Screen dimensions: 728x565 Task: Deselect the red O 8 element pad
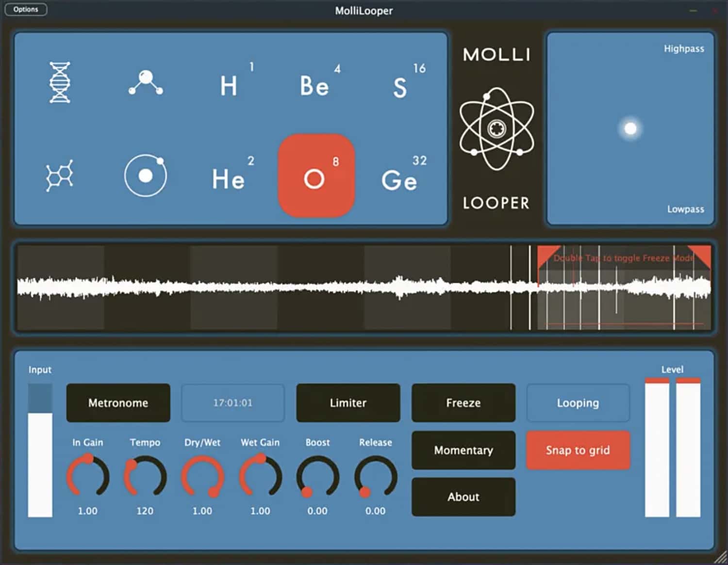coord(316,176)
